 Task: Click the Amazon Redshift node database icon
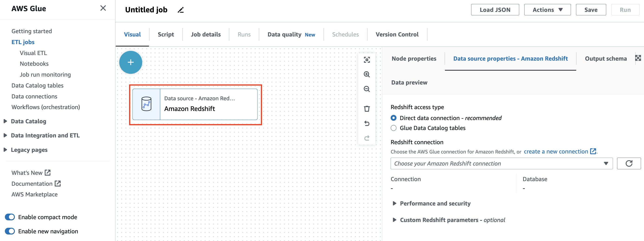[146, 104]
